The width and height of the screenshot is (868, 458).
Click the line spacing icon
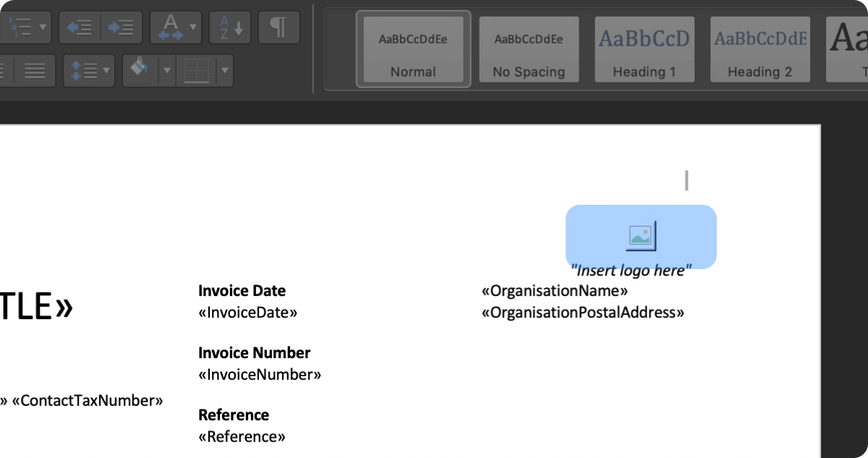[x=85, y=71]
